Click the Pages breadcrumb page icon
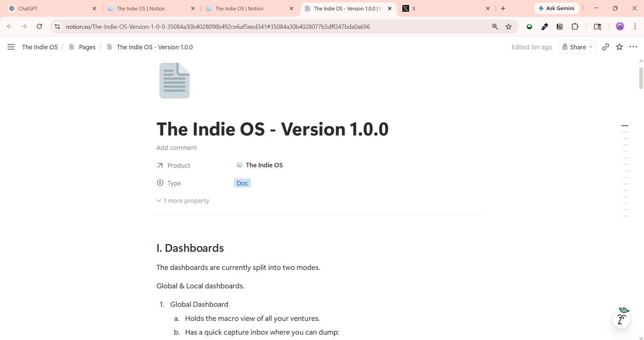 click(71, 47)
